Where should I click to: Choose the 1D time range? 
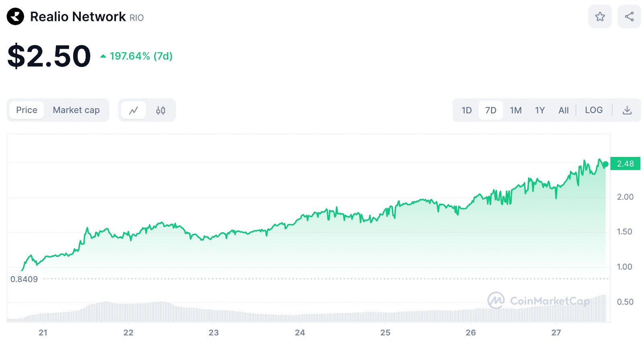466,110
